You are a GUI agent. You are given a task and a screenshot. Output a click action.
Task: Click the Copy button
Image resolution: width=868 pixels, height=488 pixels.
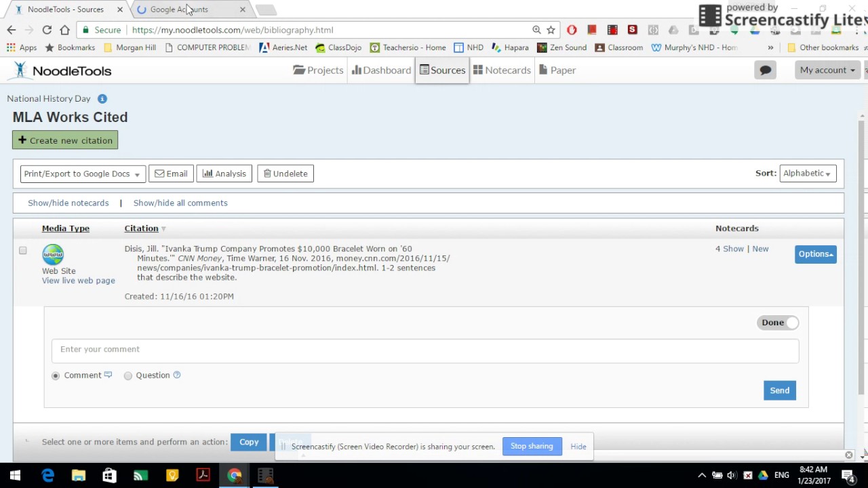[249, 442]
